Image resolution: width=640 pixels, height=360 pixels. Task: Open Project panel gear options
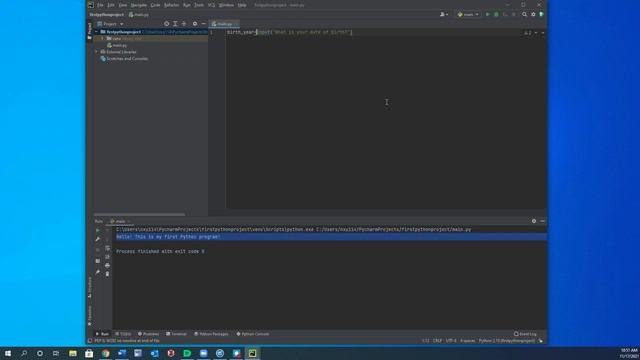[195, 24]
